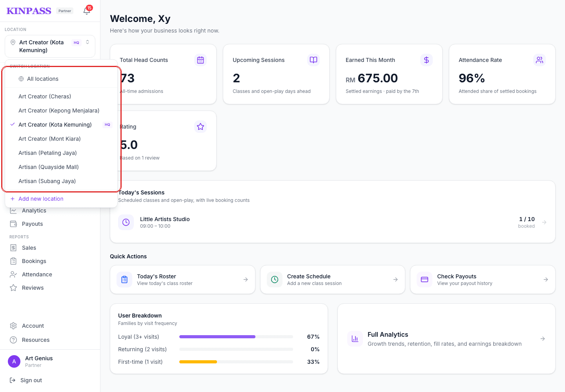565x392 pixels.
Task: Open the Create Schedule quick action title
Action: 309,276
